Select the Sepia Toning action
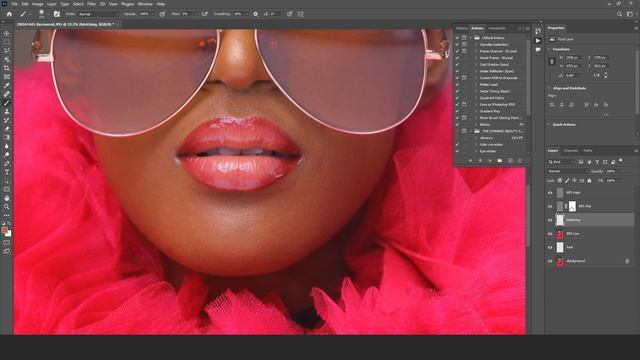 (x=494, y=91)
